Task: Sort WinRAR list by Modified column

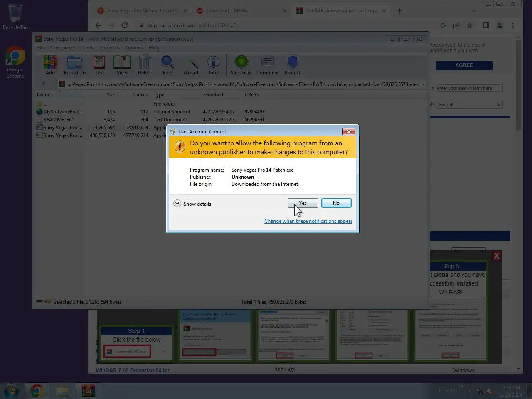Action: [x=221, y=95]
